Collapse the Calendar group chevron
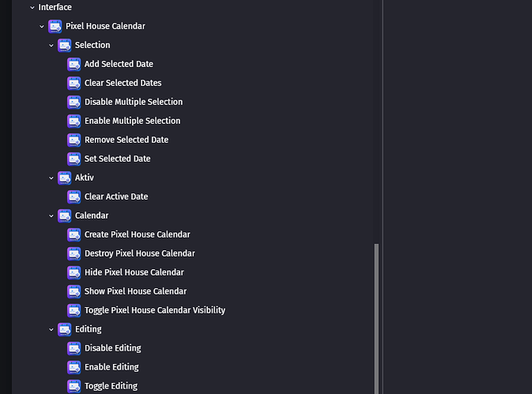 [51, 216]
